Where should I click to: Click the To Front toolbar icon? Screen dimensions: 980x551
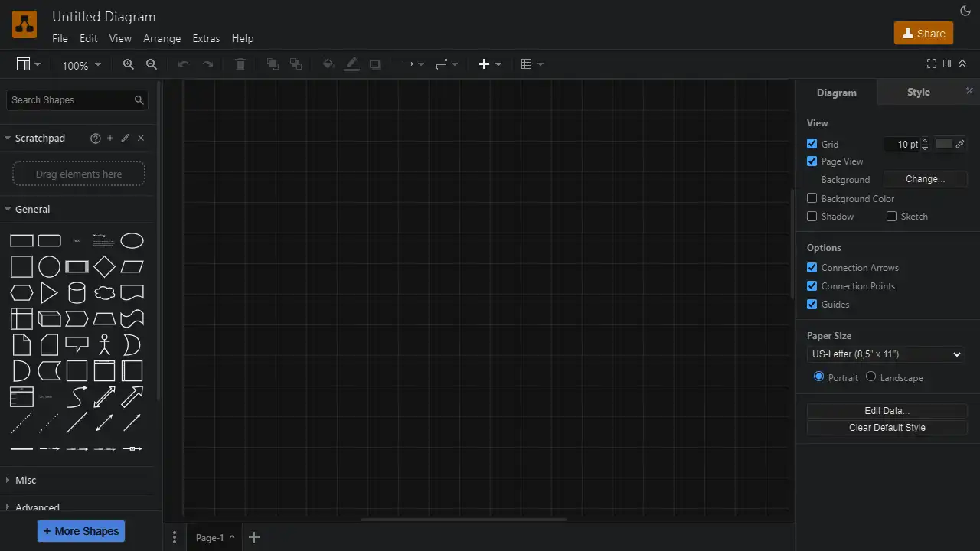pyautogui.click(x=273, y=64)
